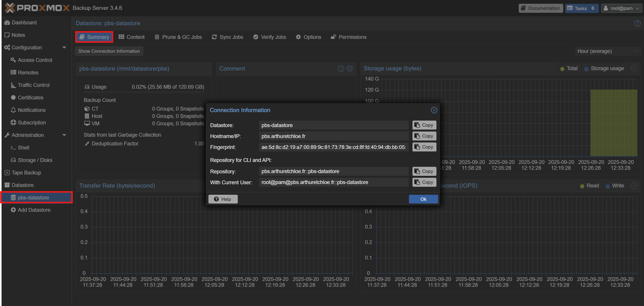This screenshot has height=306, width=644.
Task: Switch to the Prune & GC Jobs tab
Action: tap(178, 37)
